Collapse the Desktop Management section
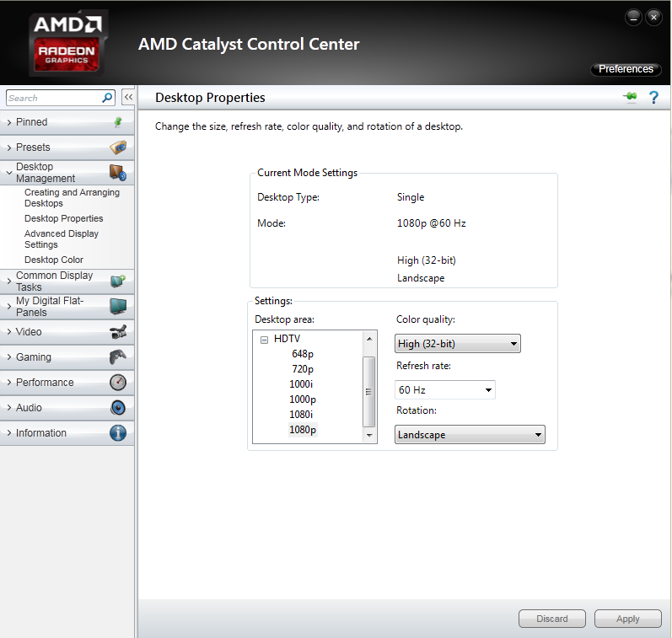 coord(9,172)
